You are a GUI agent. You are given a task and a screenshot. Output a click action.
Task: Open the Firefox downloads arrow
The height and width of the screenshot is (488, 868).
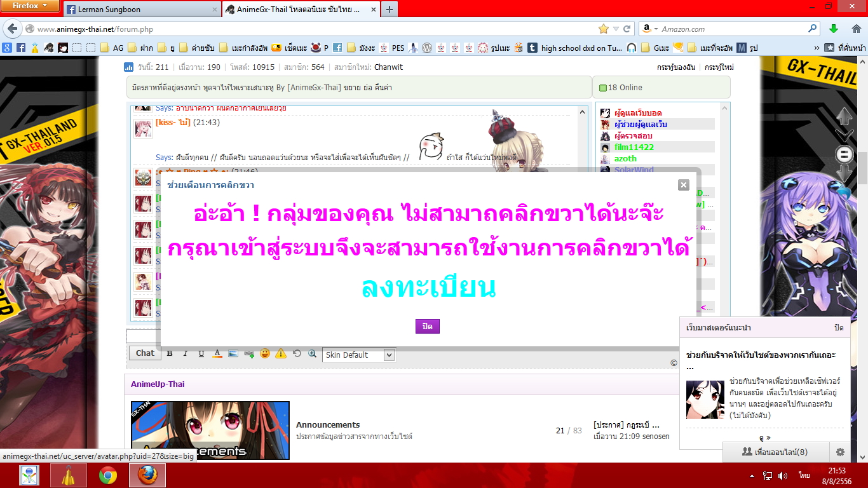tap(834, 29)
